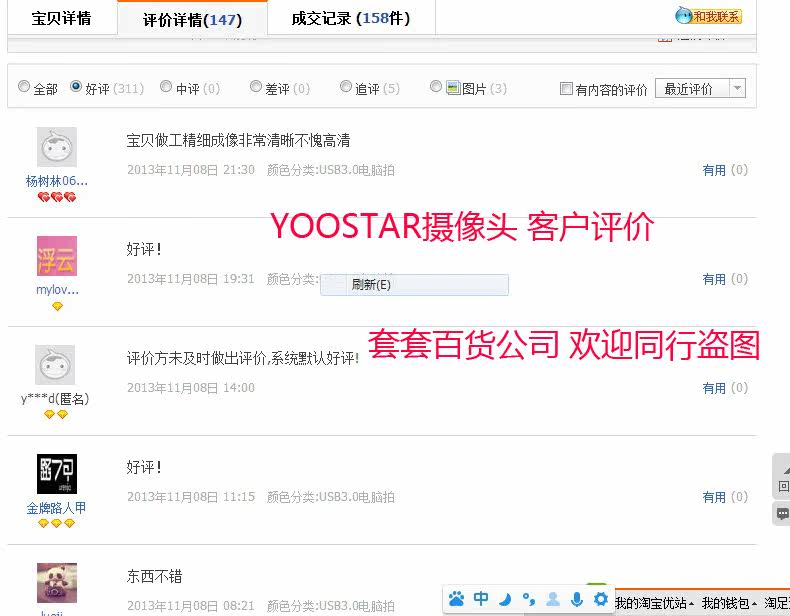This screenshot has height=616, width=790.
Task: Choose 刷新(E) from the context menu
Action: point(414,285)
